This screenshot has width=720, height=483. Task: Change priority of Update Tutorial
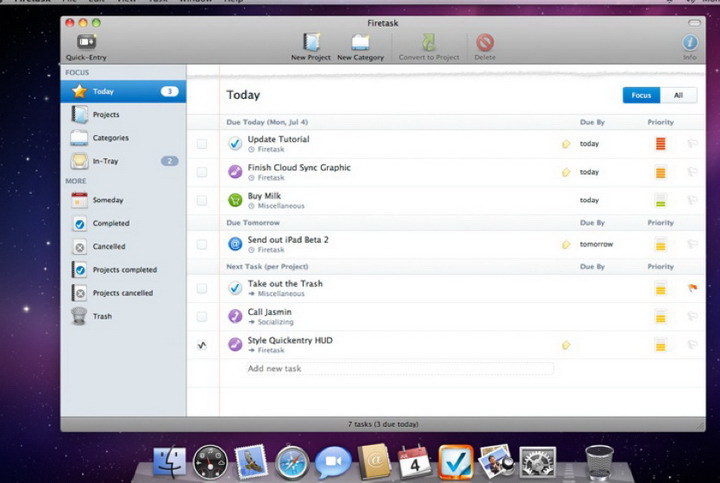660,144
